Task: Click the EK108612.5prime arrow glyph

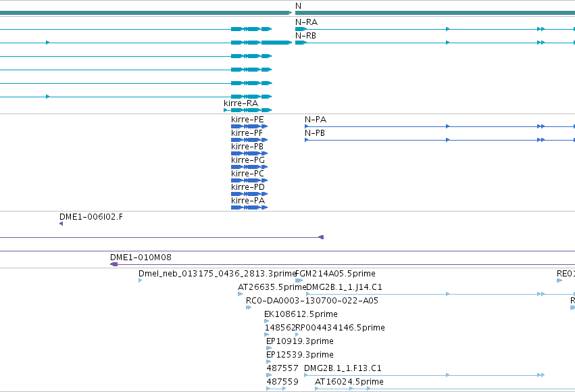Action: pos(267,321)
